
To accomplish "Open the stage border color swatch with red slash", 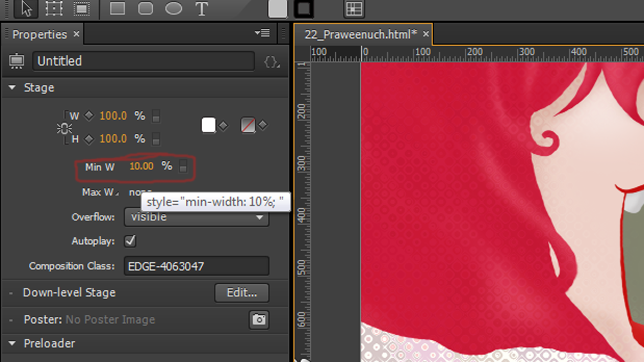I will point(248,125).
